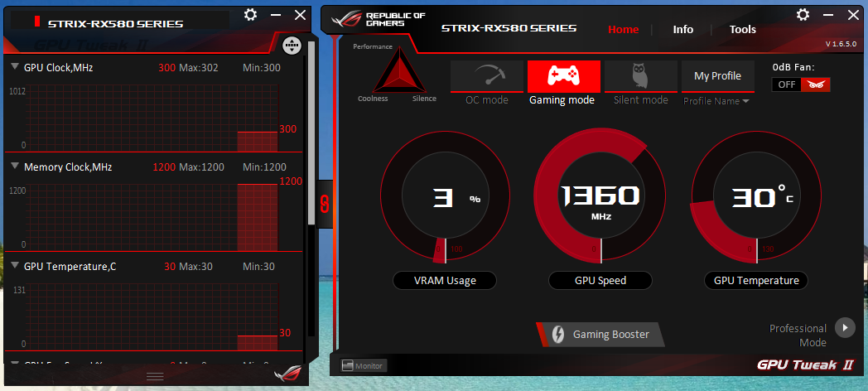Click the drag handle lines at monitor bottom
Image resolution: width=868 pixels, height=391 pixels.
point(154,377)
